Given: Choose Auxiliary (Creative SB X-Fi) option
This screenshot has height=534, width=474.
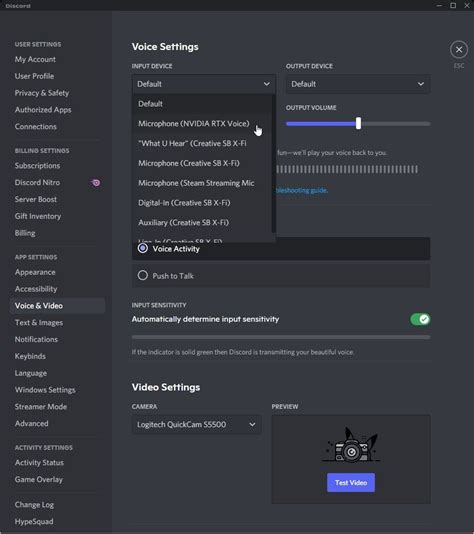Looking at the screenshot, I should click(x=202, y=222).
